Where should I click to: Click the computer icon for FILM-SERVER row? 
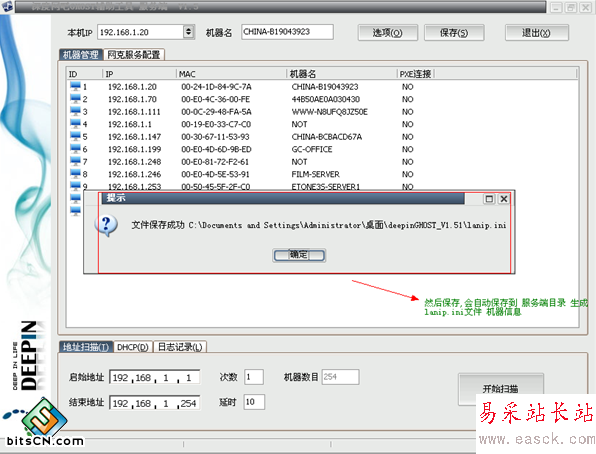[75, 174]
